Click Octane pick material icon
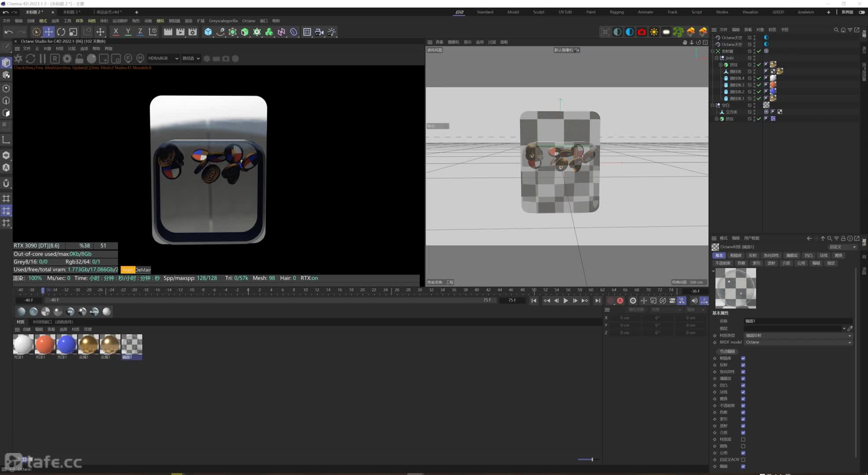The width and height of the screenshot is (868, 475). 140,58
